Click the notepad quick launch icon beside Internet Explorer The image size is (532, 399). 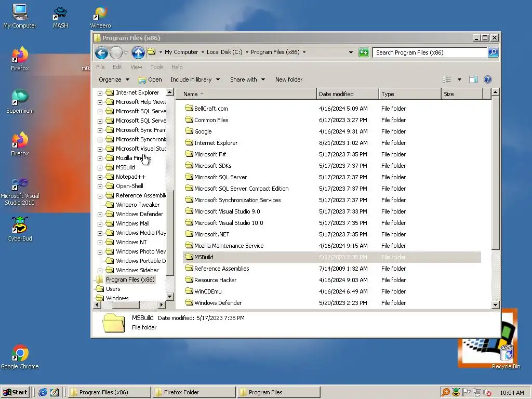54,392
